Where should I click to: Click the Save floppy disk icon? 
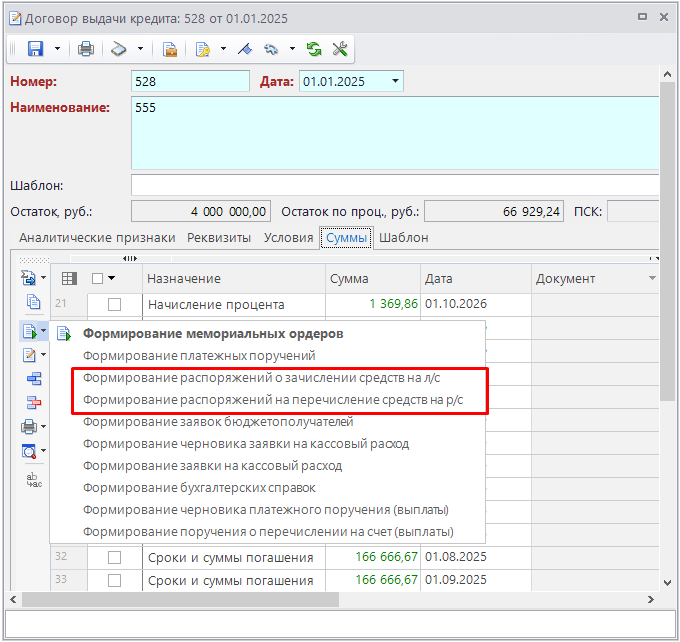tap(35, 49)
